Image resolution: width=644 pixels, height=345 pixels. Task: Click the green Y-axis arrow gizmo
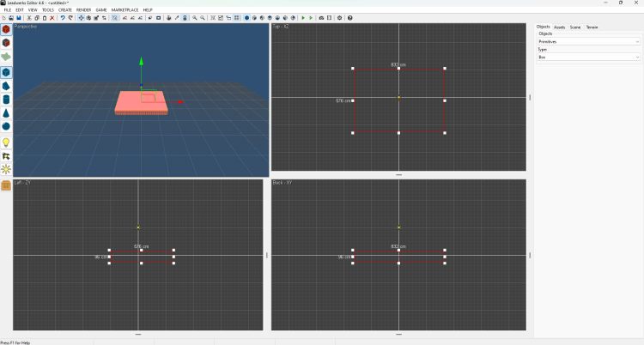(x=142, y=63)
